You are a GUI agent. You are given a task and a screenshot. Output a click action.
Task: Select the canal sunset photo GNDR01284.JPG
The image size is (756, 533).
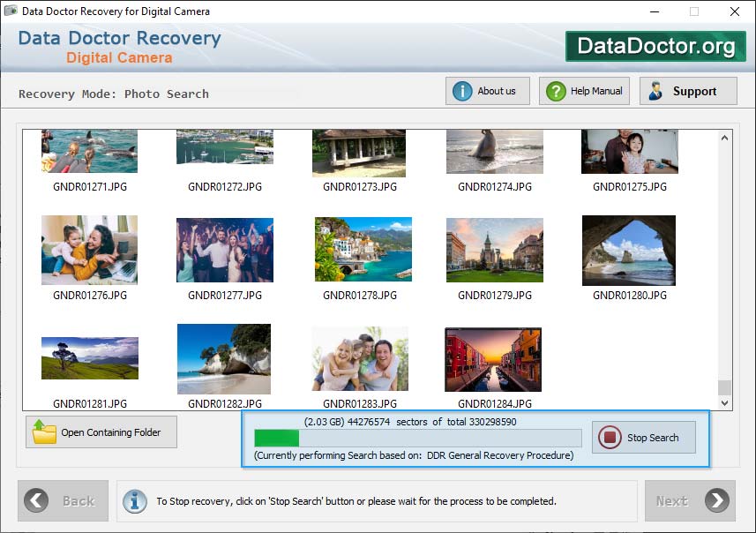click(493, 358)
